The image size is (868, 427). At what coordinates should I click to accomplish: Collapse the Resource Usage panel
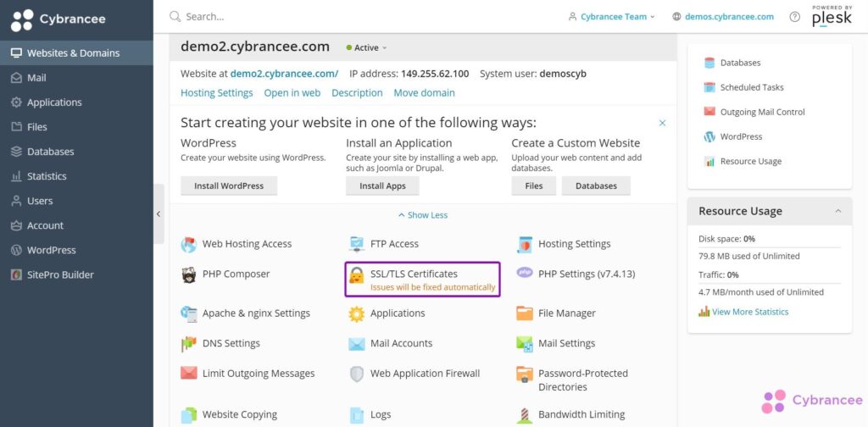point(838,211)
